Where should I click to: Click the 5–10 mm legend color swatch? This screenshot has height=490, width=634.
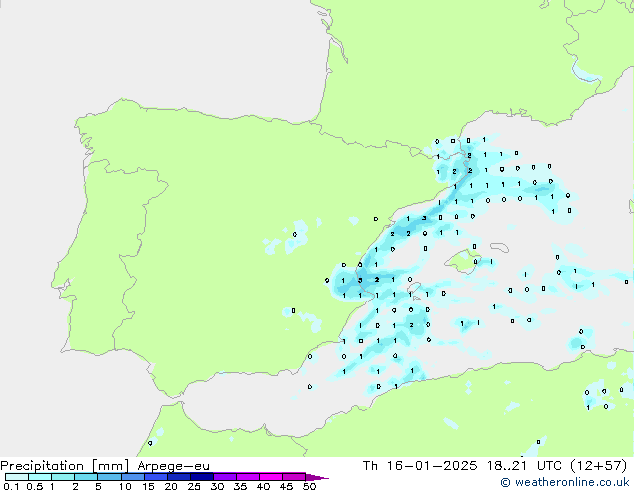[109, 477]
